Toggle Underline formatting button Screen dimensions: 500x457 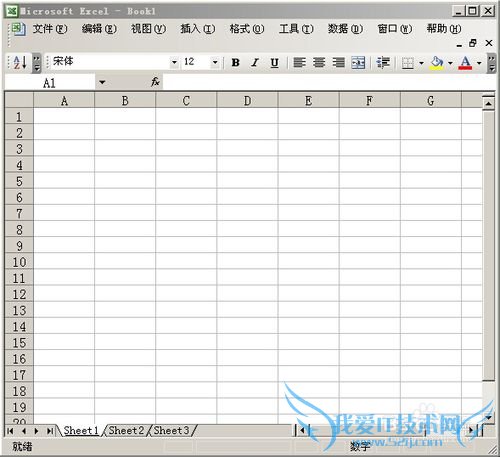(x=274, y=62)
